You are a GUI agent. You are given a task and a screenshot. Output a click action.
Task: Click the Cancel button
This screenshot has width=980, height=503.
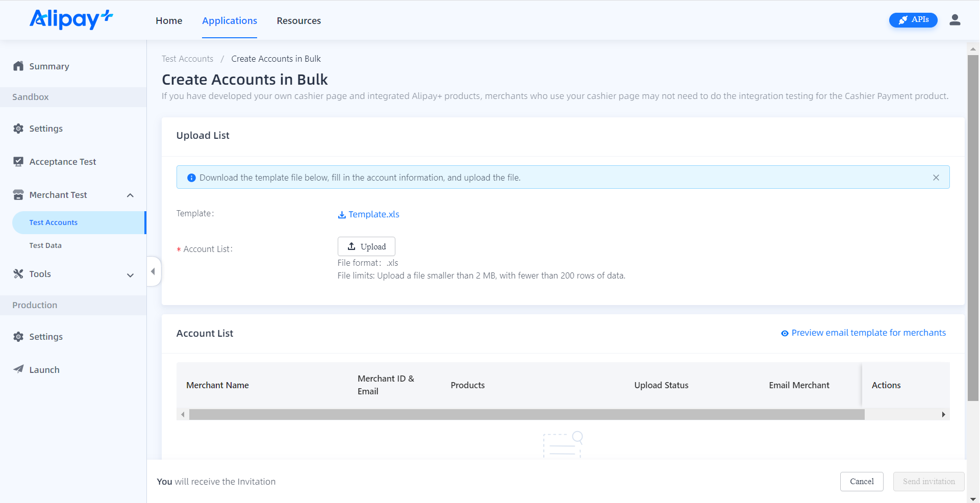(861, 482)
